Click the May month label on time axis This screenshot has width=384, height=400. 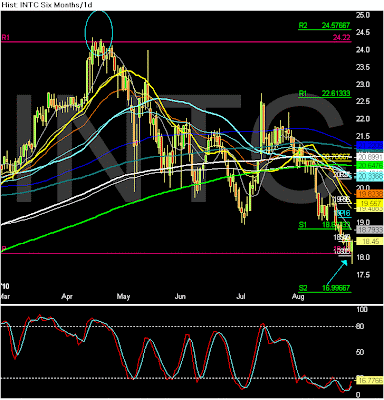click(123, 297)
